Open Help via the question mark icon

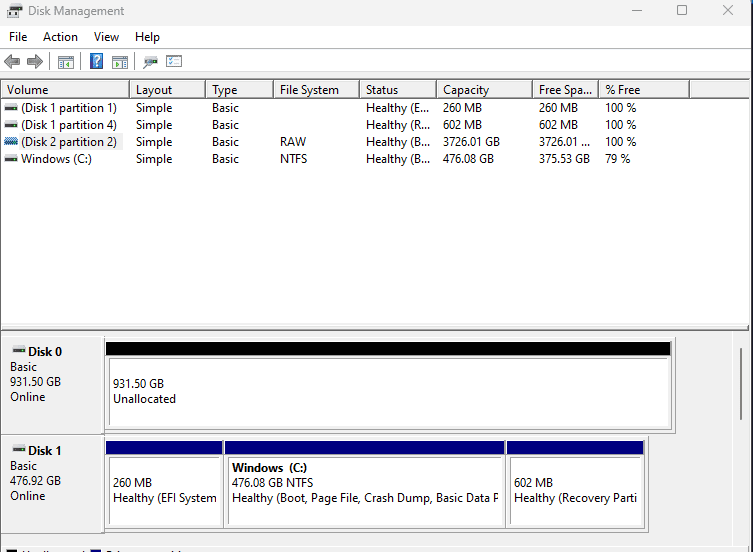pos(97,61)
